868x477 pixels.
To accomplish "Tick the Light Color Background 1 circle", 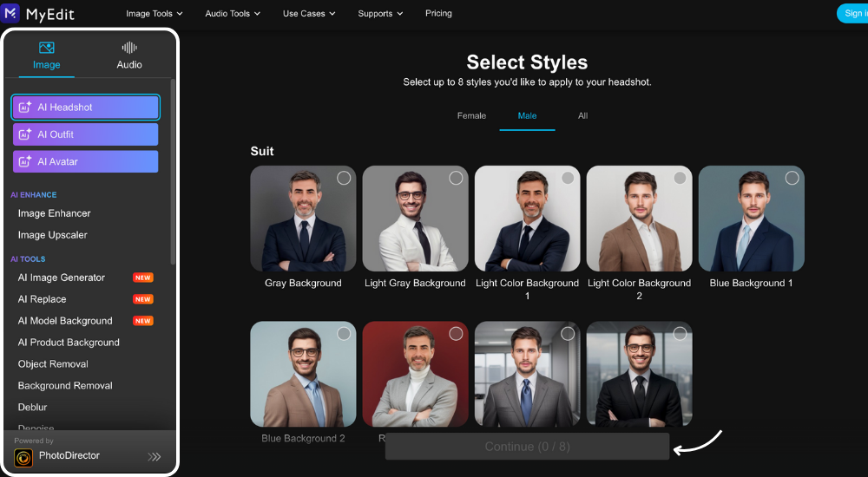I will click(x=568, y=178).
